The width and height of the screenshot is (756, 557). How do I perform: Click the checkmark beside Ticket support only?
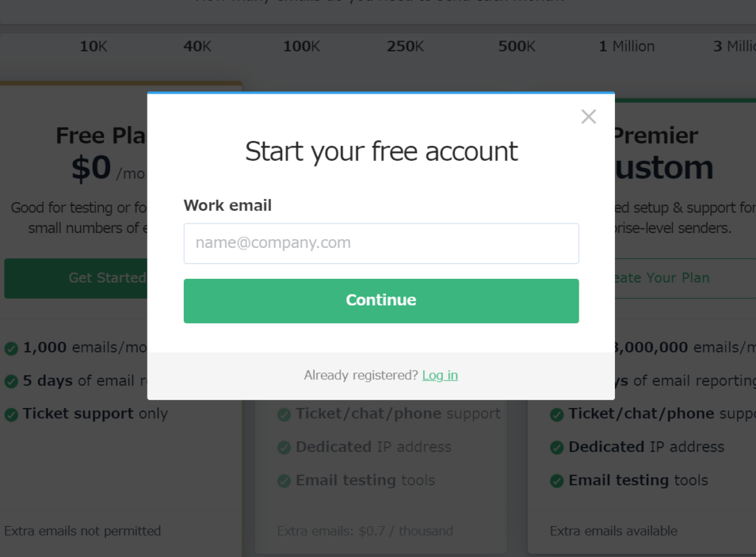(11, 415)
